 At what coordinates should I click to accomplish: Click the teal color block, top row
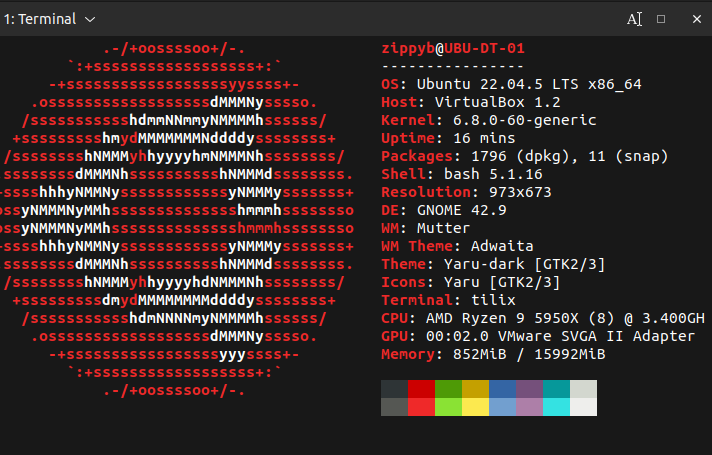[x=556, y=389]
